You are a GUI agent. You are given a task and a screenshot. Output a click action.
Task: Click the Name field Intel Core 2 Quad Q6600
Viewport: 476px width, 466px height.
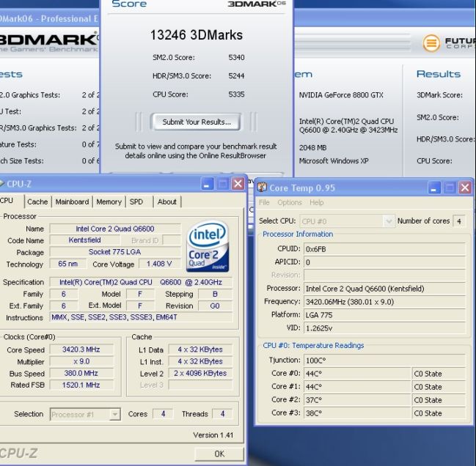coord(115,229)
